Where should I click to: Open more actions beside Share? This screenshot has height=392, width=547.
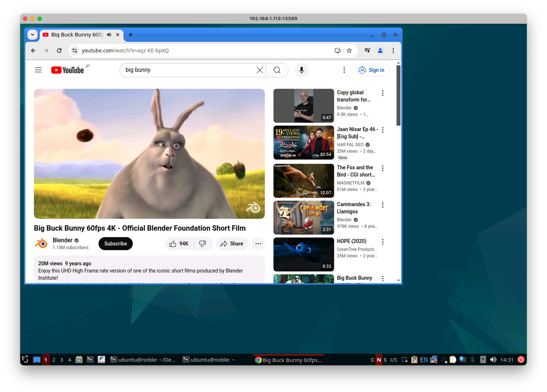click(258, 244)
